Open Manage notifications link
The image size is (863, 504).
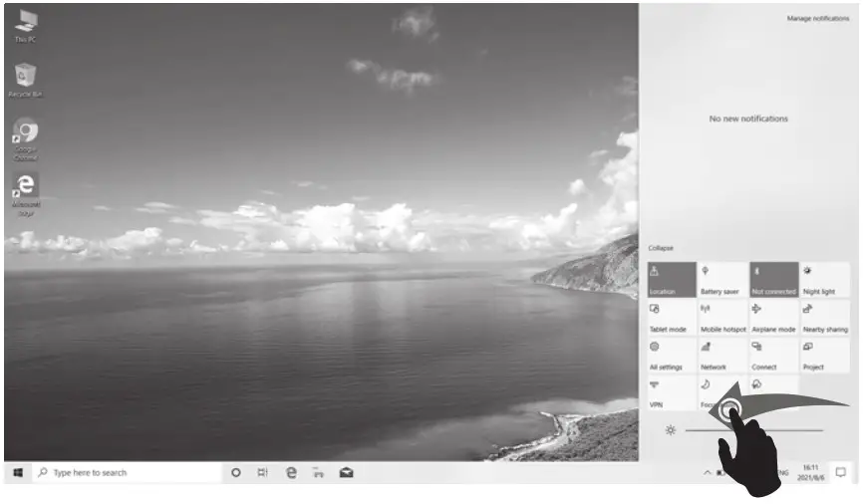[x=818, y=18]
